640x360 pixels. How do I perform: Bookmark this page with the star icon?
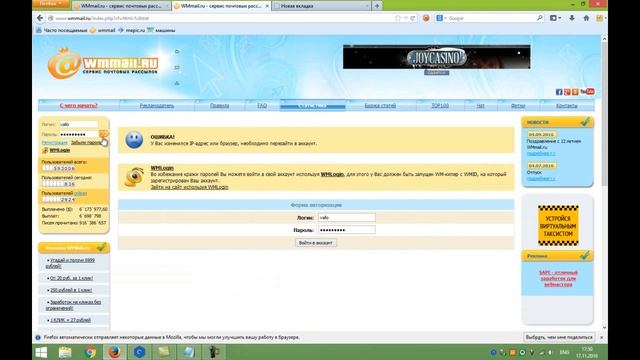click(x=398, y=18)
